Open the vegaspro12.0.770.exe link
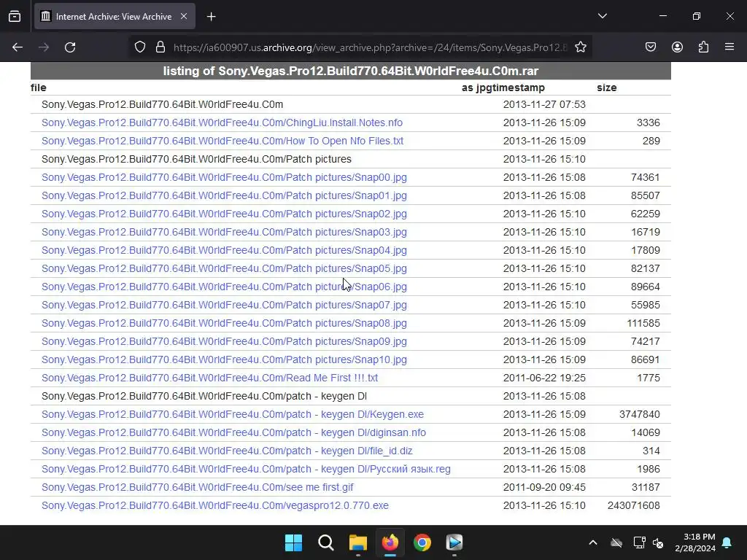 [215, 506]
